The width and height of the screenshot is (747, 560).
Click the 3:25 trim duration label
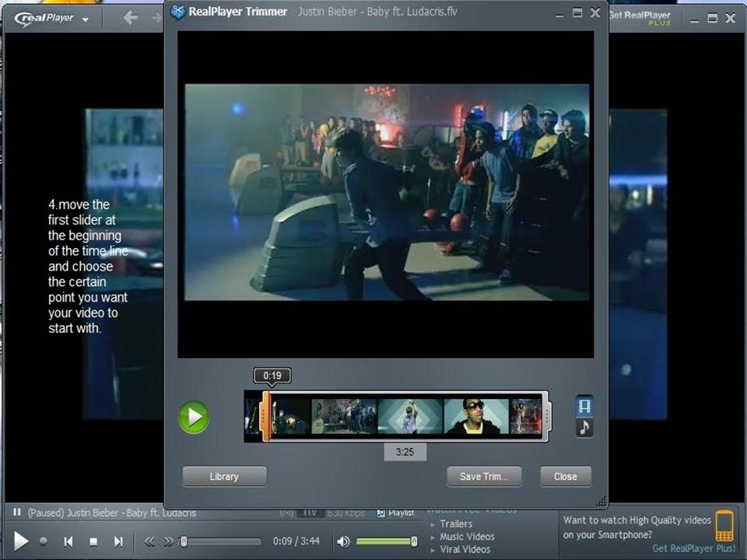coord(405,452)
